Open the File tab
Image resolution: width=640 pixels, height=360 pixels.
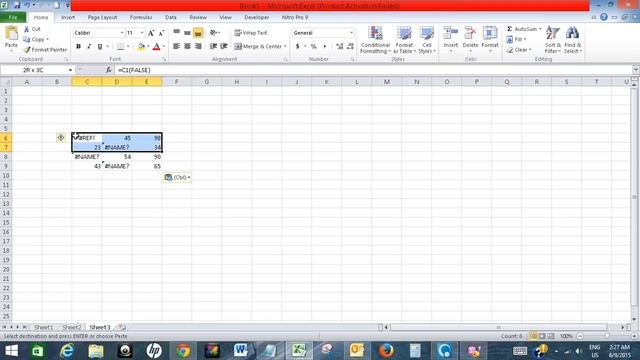tap(13, 18)
